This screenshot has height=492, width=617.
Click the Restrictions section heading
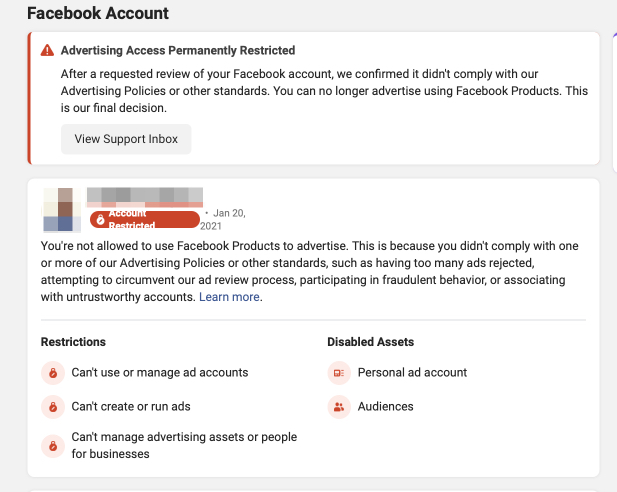(73, 342)
